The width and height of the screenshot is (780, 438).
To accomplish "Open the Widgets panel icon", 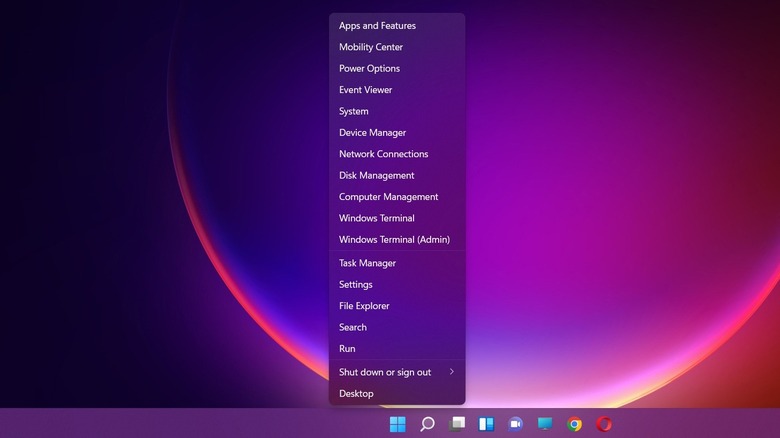I will (486, 424).
